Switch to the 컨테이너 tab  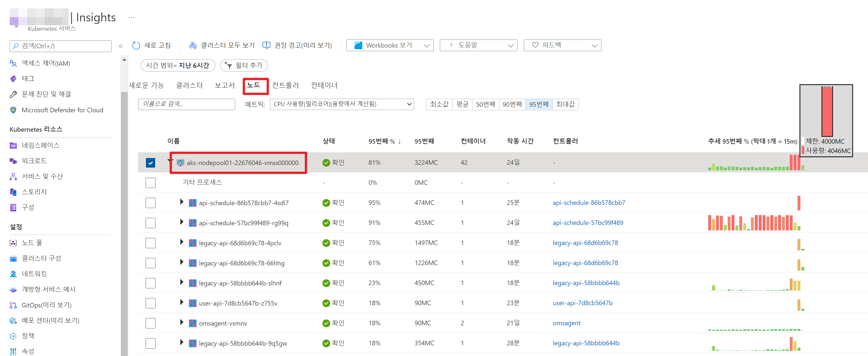click(x=324, y=85)
